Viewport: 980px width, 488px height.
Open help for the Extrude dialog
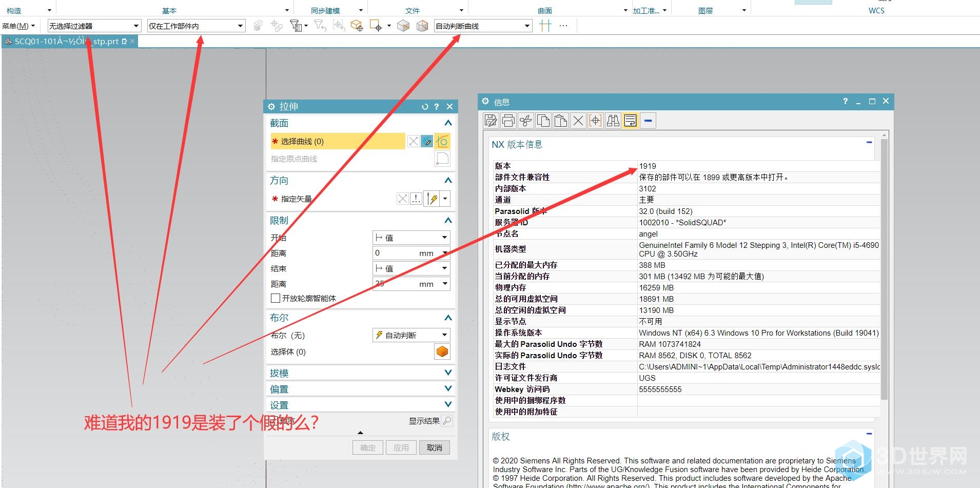437,107
